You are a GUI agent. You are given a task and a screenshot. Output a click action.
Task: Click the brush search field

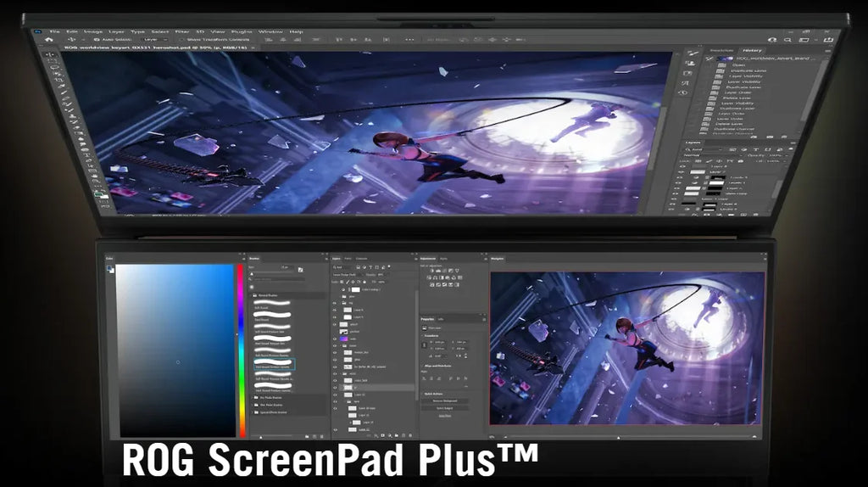pyautogui.click(x=279, y=279)
